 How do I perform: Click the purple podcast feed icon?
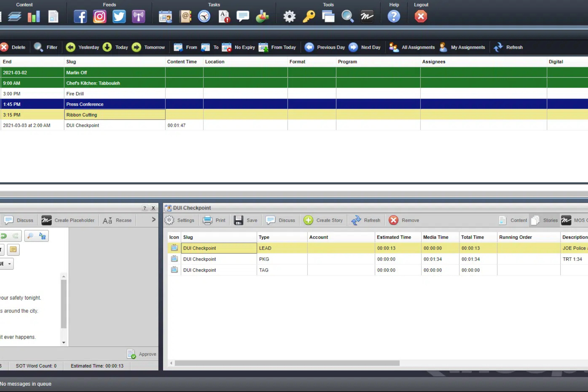pyautogui.click(x=138, y=17)
